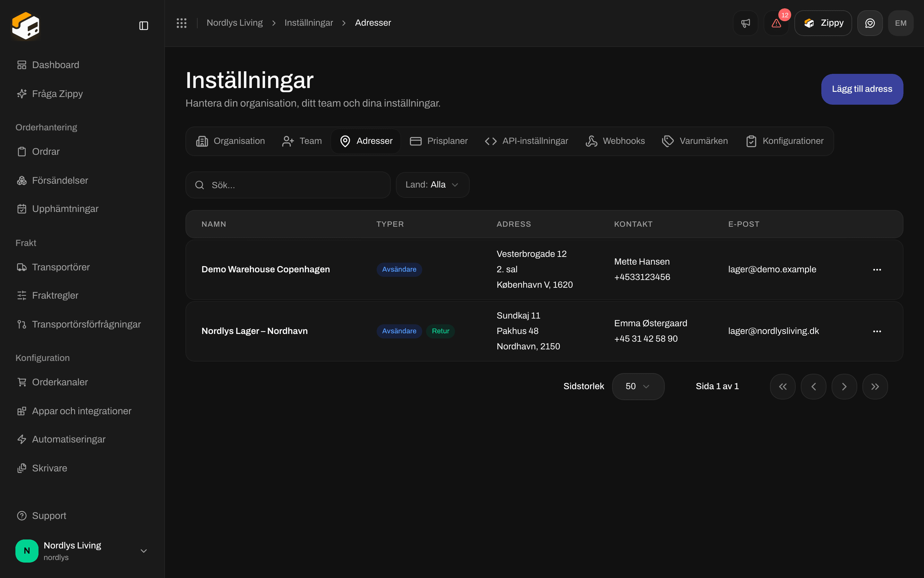Collapse the sidebar panel icon

pyautogui.click(x=143, y=26)
